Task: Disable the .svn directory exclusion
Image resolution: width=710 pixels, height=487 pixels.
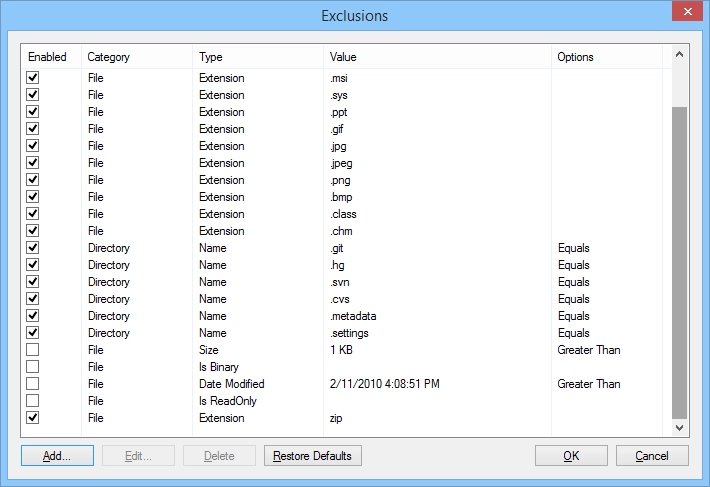Action: point(33,282)
